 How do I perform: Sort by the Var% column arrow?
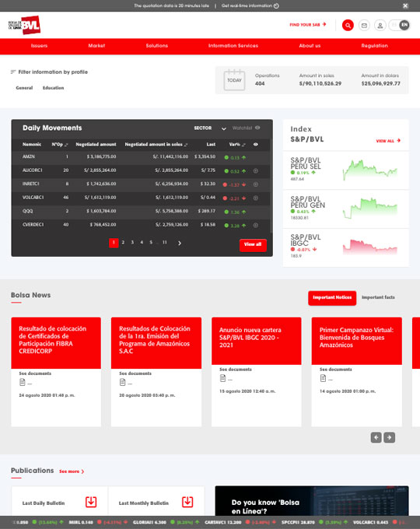(243, 145)
